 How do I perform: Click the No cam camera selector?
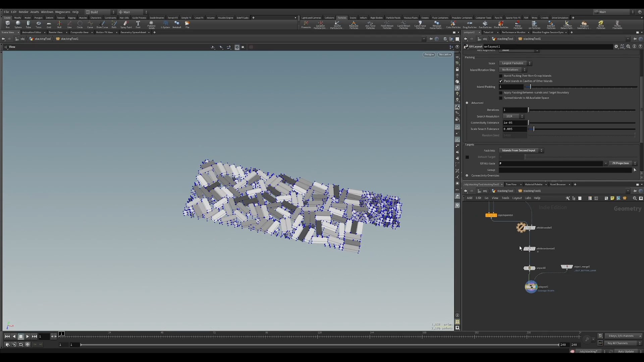tap(444, 54)
